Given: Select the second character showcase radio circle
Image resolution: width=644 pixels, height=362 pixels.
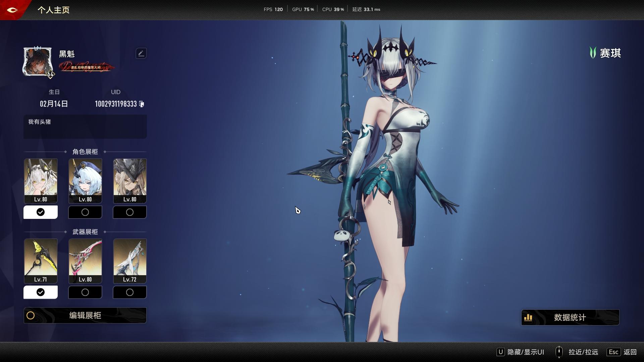Looking at the screenshot, I should point(85,212).
